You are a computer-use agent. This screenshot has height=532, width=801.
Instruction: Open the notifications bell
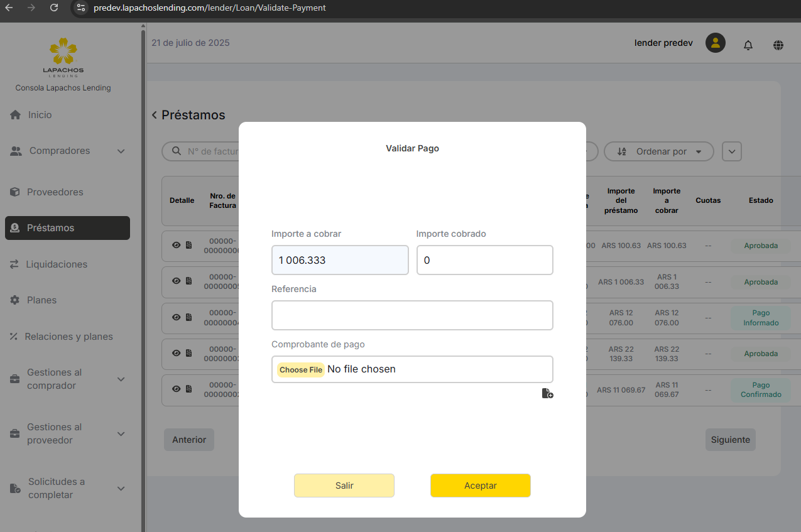748,45
